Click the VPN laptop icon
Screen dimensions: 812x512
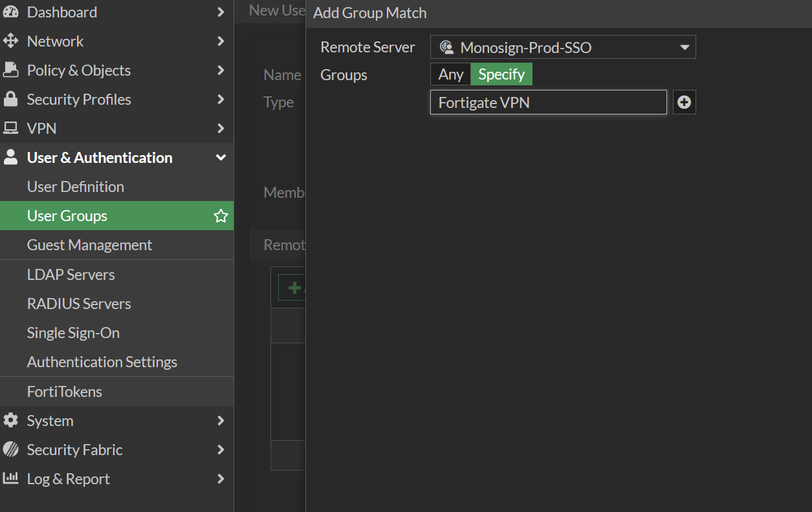coord(10,128)
